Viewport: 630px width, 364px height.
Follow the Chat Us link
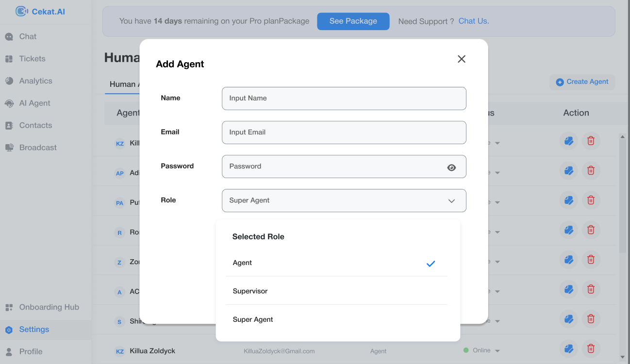pyautogui.click(x=473, y=21)
